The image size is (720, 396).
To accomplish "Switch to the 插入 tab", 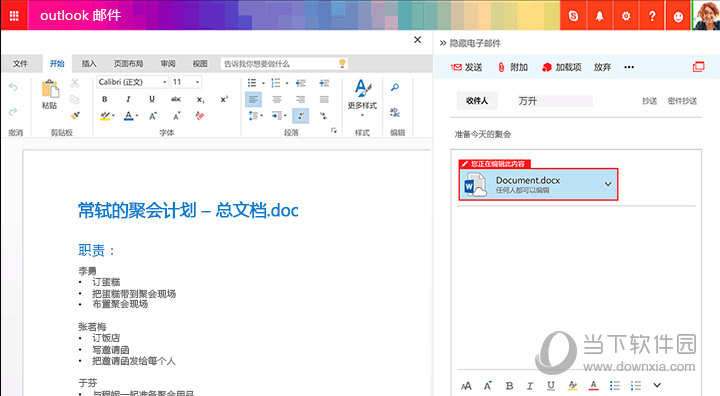I will pyautogui.click(x=89, y=64).
